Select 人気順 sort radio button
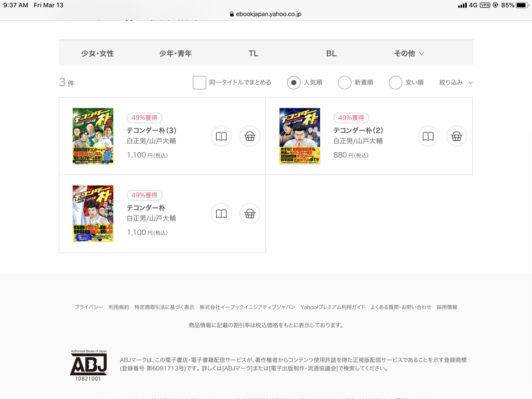 294,83
